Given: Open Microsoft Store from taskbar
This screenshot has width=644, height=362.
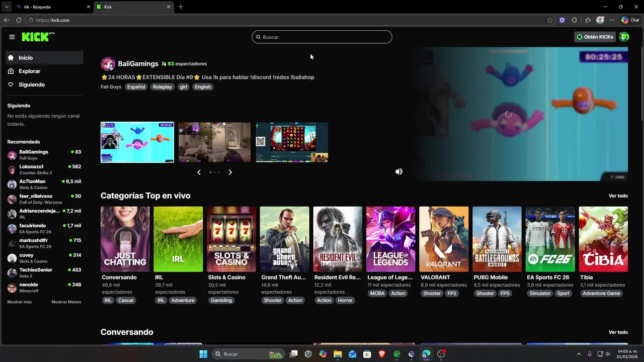Looking at the screenshot, I should (x=367, y=354).
